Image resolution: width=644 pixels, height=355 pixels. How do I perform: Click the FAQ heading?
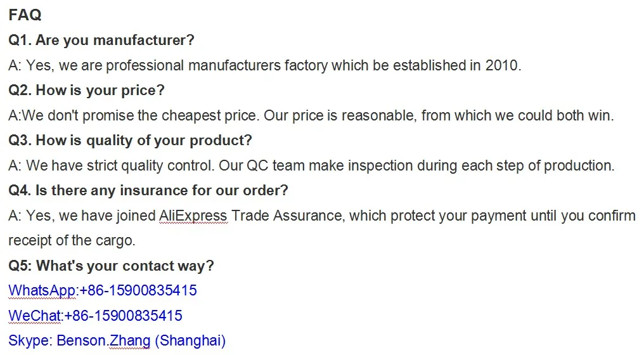coord(25,15)
